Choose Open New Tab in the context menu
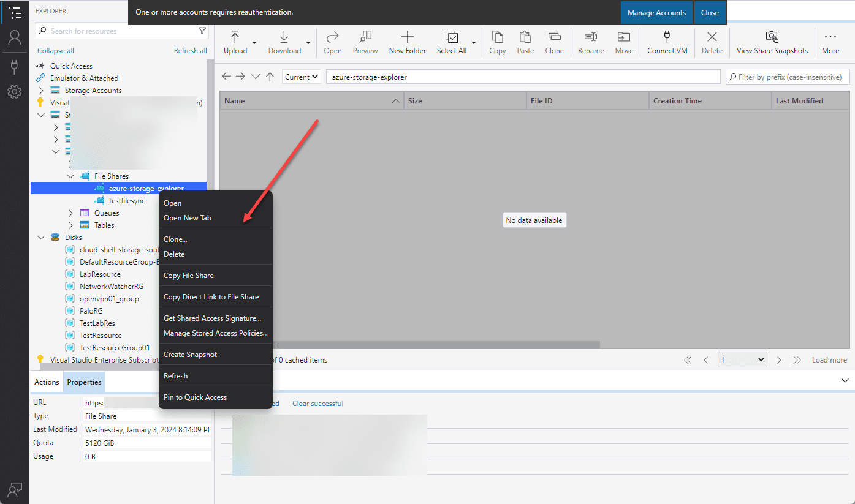This screenshot has height=504, width=855. (215, 218)
